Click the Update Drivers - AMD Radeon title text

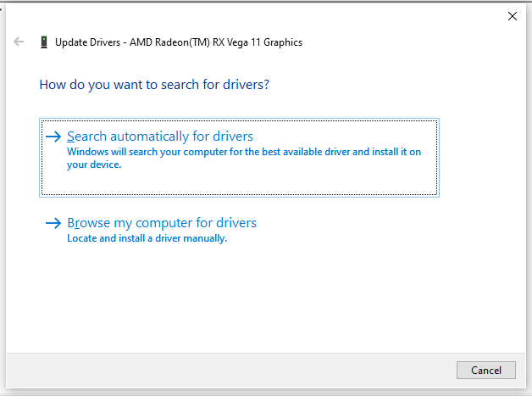tap(179, 42)
